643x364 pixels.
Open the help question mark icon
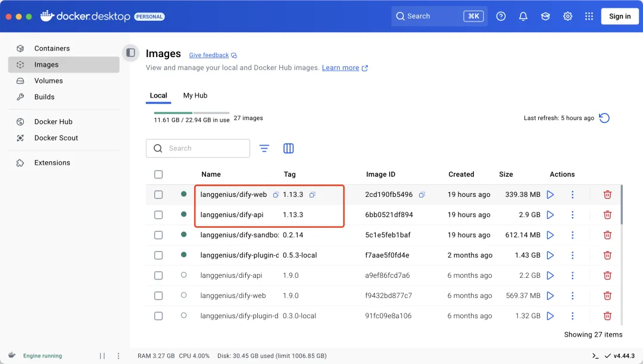click(x=501, y=17)
